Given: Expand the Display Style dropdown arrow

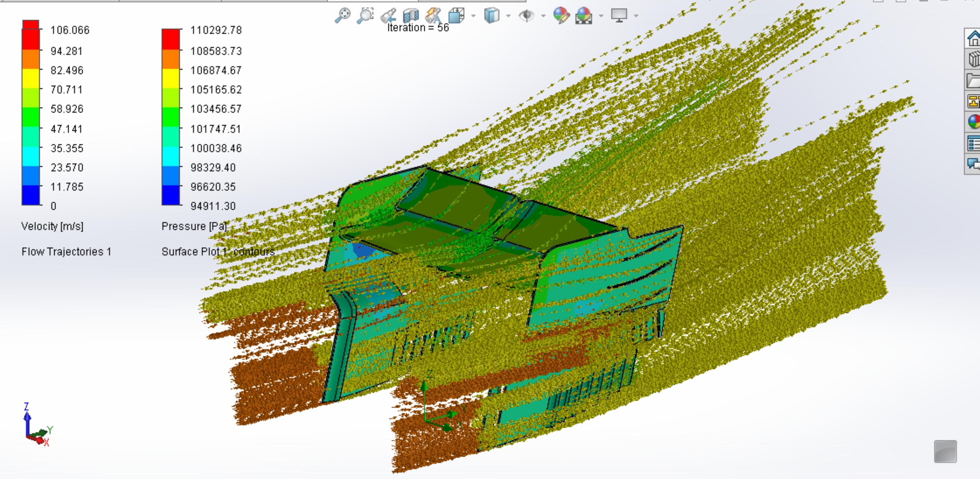Looking at the screenshot, I should 508,16.
